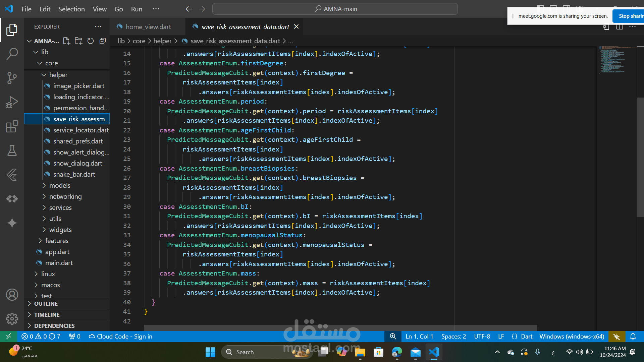Open Microsoft Edge from the taskbar
Viewport: 644px width, 362px height.
coord(397,352)
